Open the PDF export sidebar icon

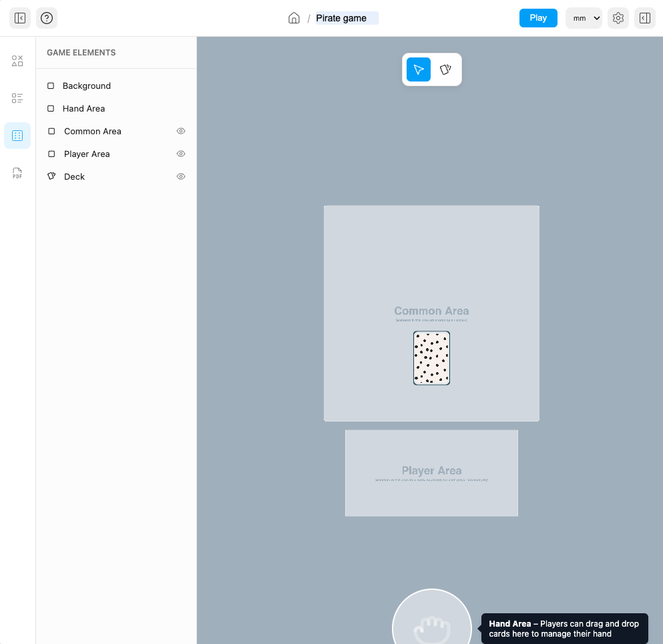(17, 173)
